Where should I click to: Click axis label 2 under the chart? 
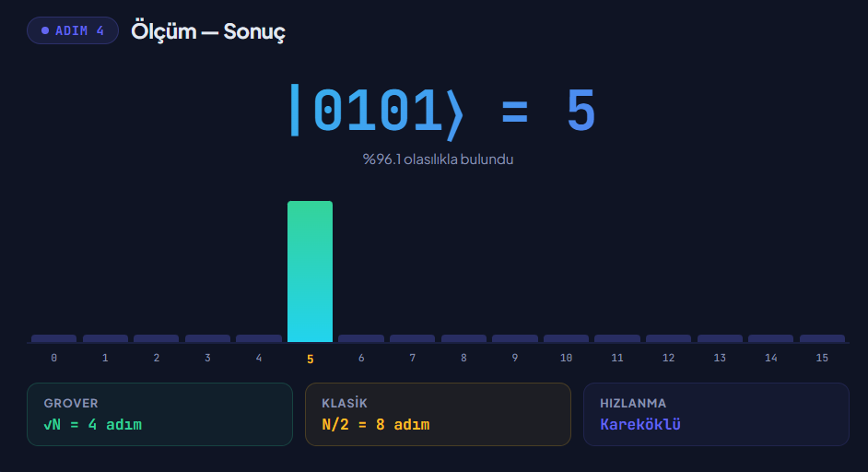[x=156, y=358]
